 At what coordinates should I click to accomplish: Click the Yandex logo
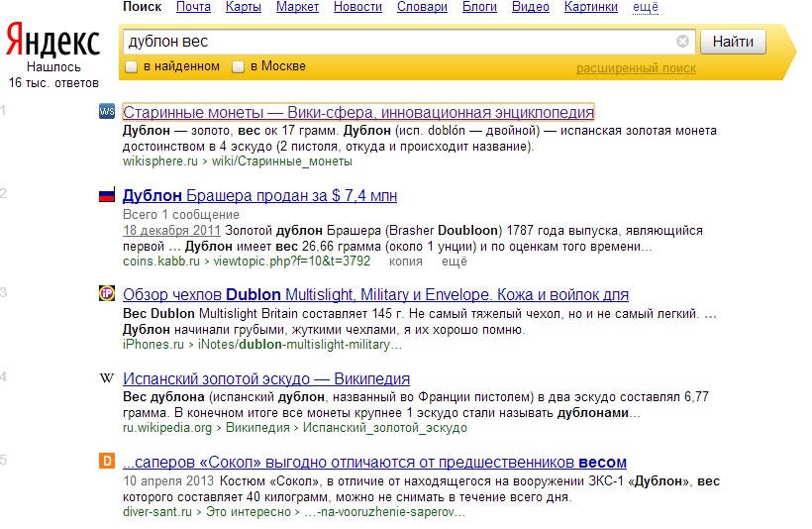pyautogui.click(x=52, y=40)
